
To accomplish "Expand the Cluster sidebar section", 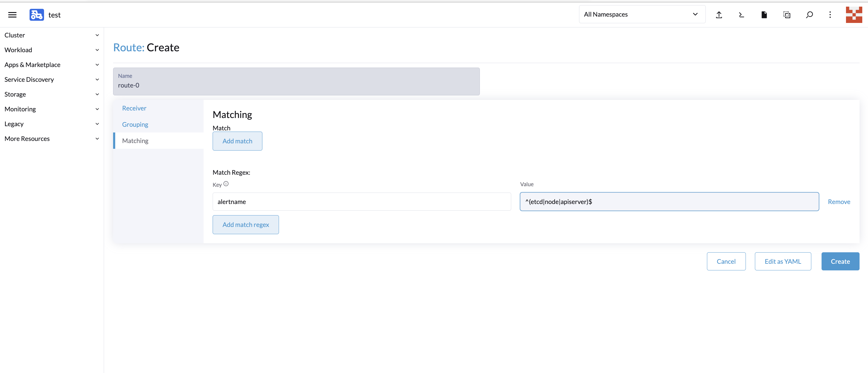I will [x=52, y=35].
